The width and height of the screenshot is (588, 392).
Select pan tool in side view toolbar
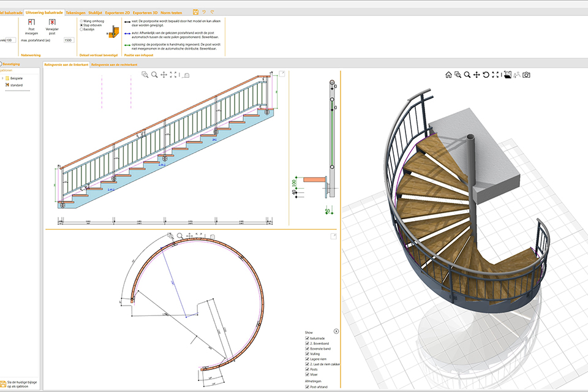click(164, 75)
